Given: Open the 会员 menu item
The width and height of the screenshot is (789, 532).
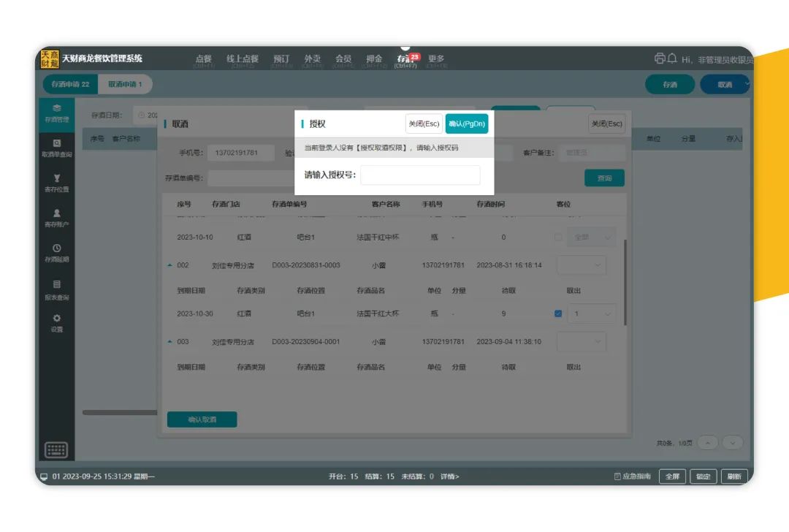Looking at the screenshot, I should tap(343, 59).
